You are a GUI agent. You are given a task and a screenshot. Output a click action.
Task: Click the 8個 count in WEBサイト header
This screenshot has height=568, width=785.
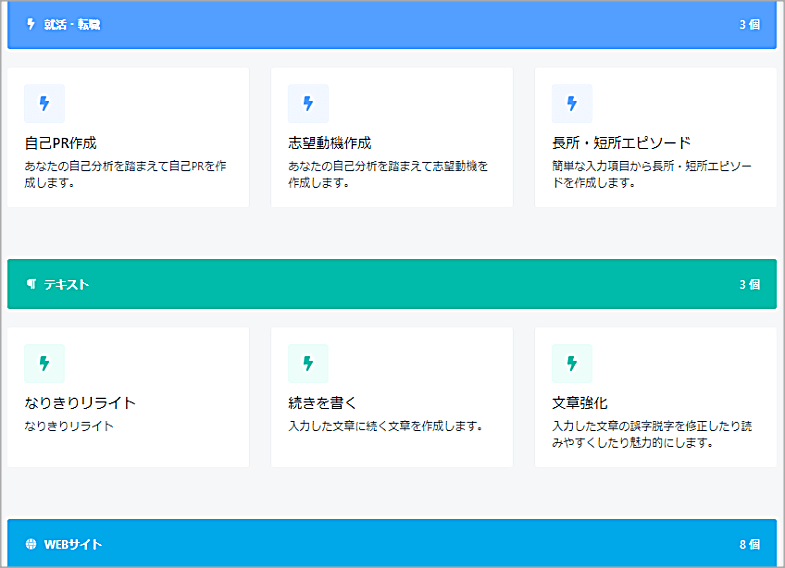(749, 544)
